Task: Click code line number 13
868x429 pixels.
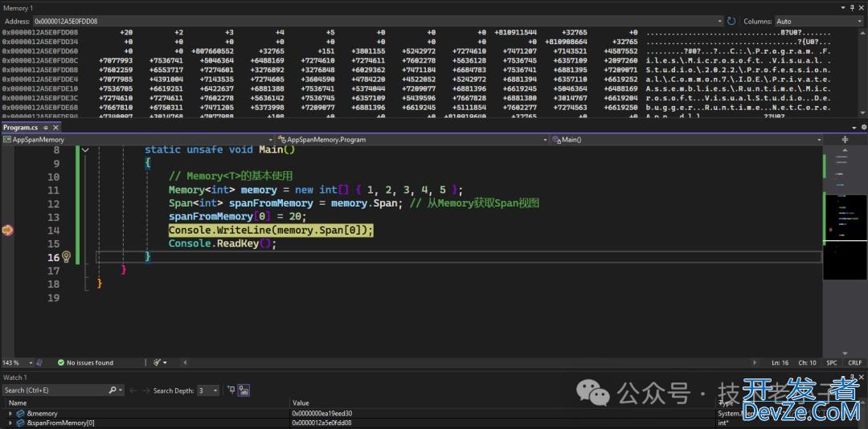Action: coord(54,217)
